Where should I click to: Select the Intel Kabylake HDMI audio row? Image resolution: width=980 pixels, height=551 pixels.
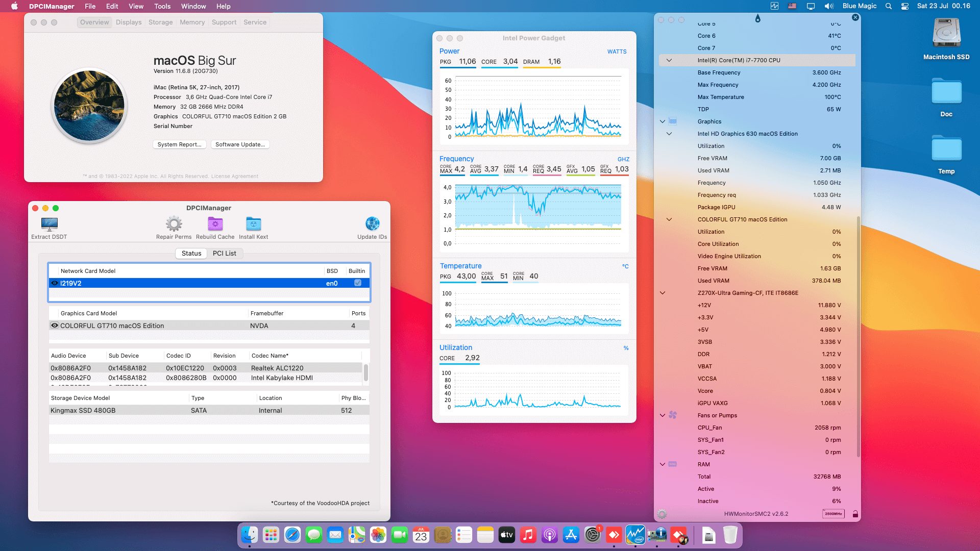point(206,378)
